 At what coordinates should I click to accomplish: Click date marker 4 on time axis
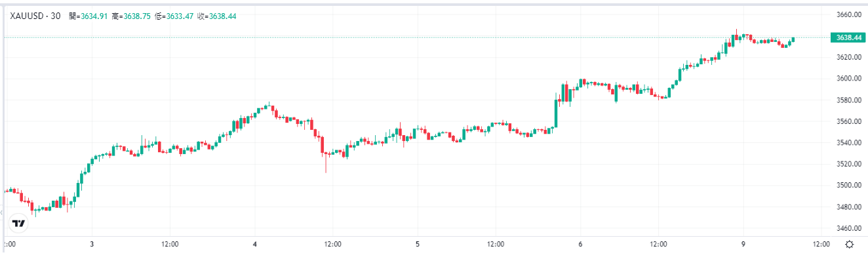click(255, 244)
